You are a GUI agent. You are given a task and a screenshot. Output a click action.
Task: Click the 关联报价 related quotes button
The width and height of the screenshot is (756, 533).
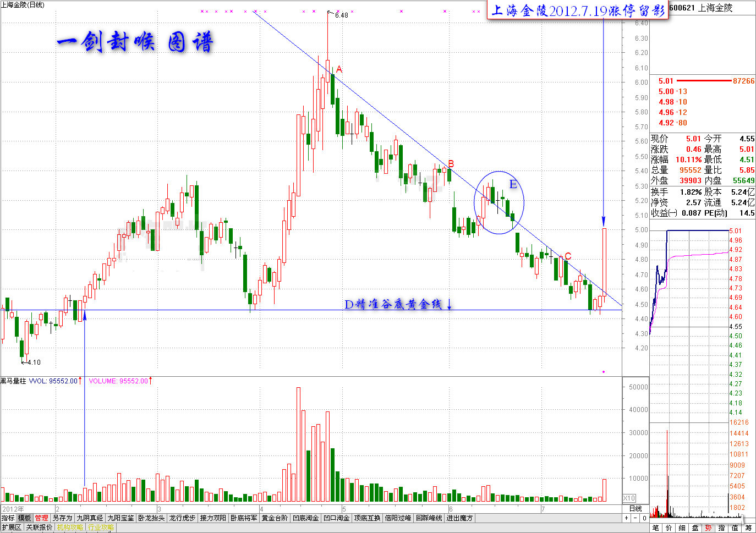[x=39, y=527]
